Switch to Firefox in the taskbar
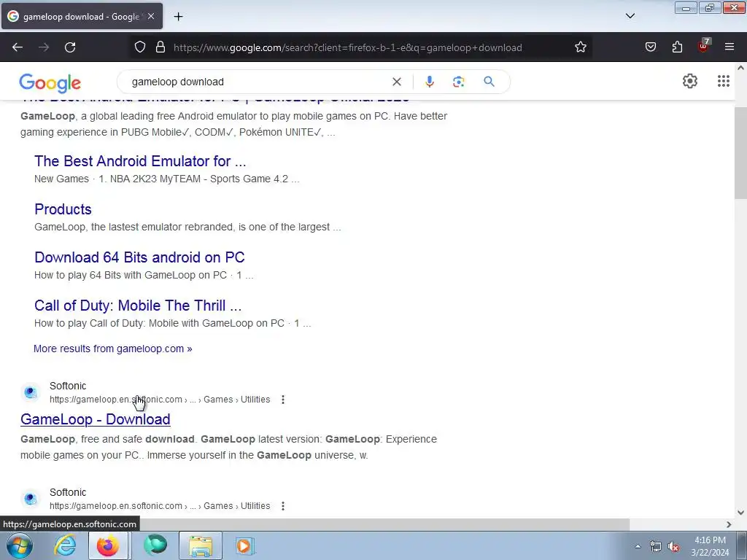Image resolution: width=747 pixels, height=560 pixels. tap(108, 545)
